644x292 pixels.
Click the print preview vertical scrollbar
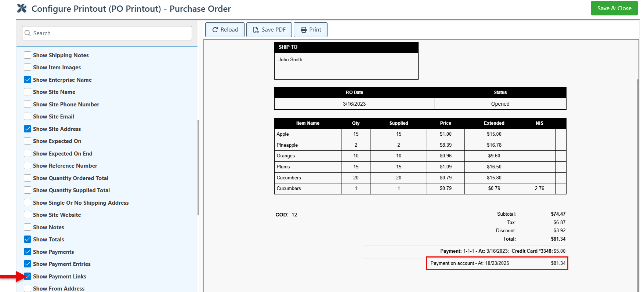[638, 183]
